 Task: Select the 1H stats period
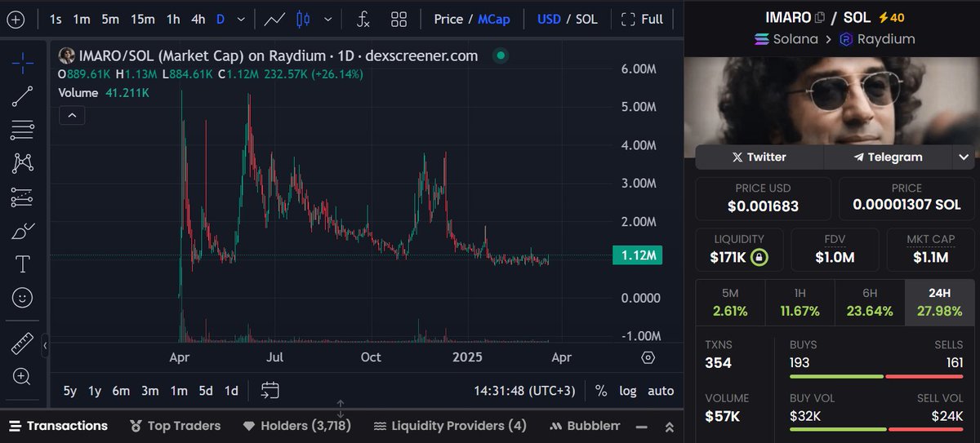[x=800, y=303]
